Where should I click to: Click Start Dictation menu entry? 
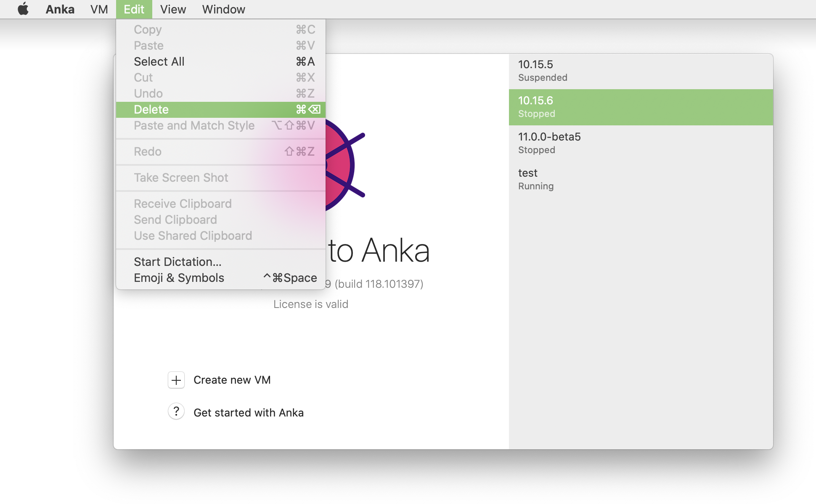[178, 262]
